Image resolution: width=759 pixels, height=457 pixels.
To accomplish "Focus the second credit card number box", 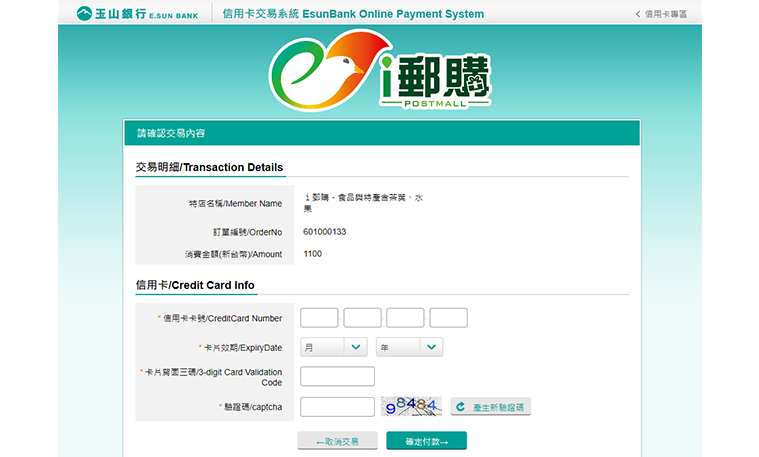I will tap(363, 318).
